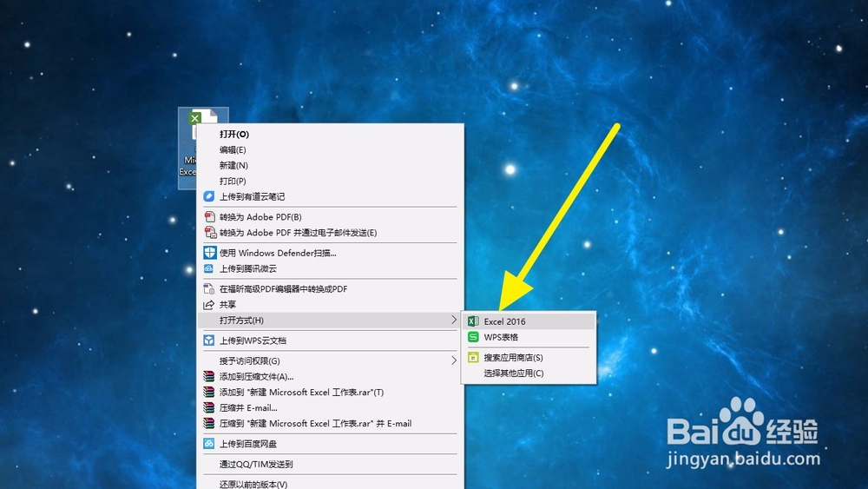
Task: Open with WPS表格
Action: pos(529,337)
